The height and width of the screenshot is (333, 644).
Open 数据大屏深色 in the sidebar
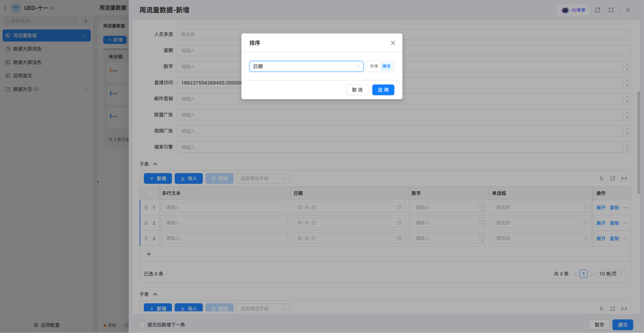pos(27,49)
